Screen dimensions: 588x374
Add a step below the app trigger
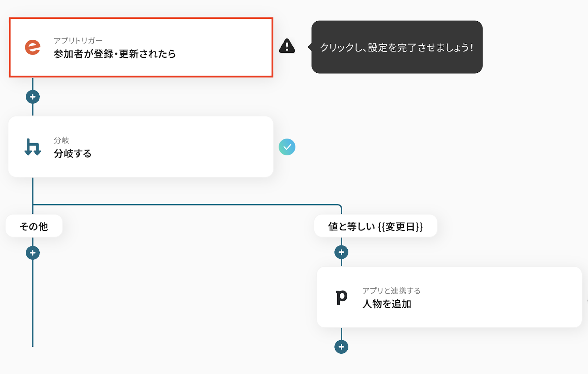pyautogui.click(x=33, y=97)
